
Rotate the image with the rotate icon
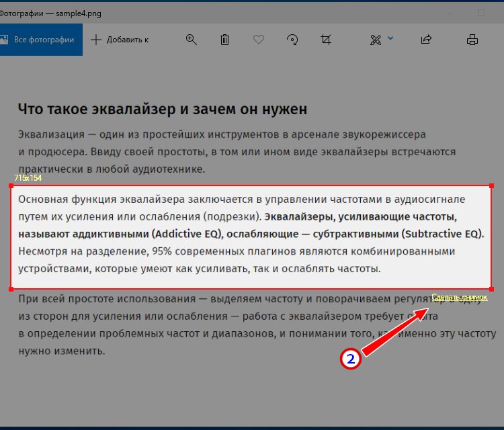click(292, 40)
